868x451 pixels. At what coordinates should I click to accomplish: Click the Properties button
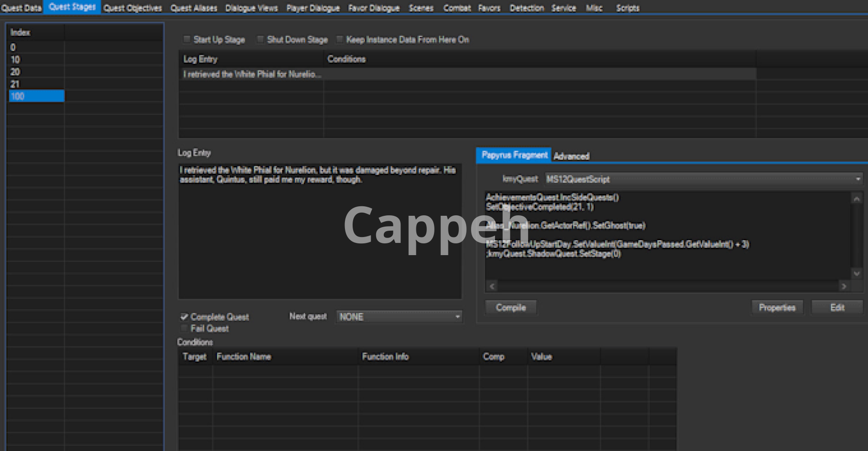click(777, 308)
